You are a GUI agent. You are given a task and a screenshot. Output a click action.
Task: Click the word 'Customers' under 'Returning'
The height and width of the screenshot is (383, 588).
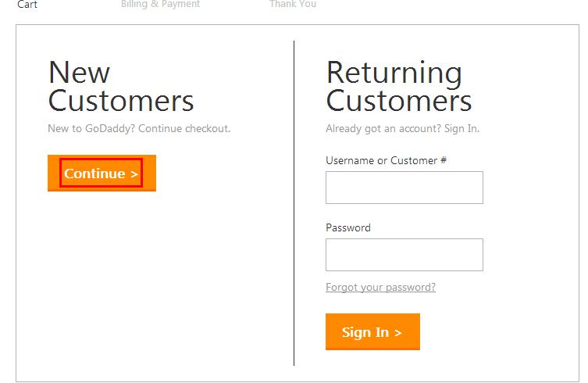pyautogui.click(x=398, y=101)
